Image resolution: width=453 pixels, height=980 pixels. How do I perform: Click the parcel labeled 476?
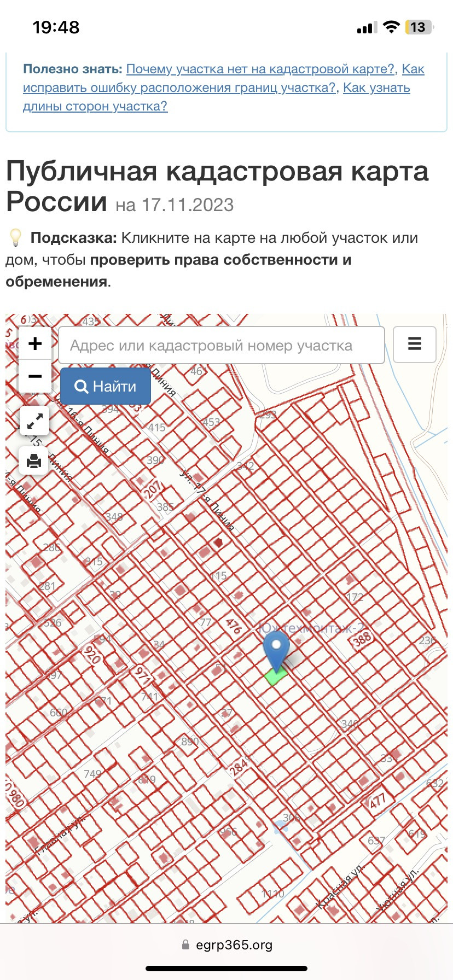[233, 626]
